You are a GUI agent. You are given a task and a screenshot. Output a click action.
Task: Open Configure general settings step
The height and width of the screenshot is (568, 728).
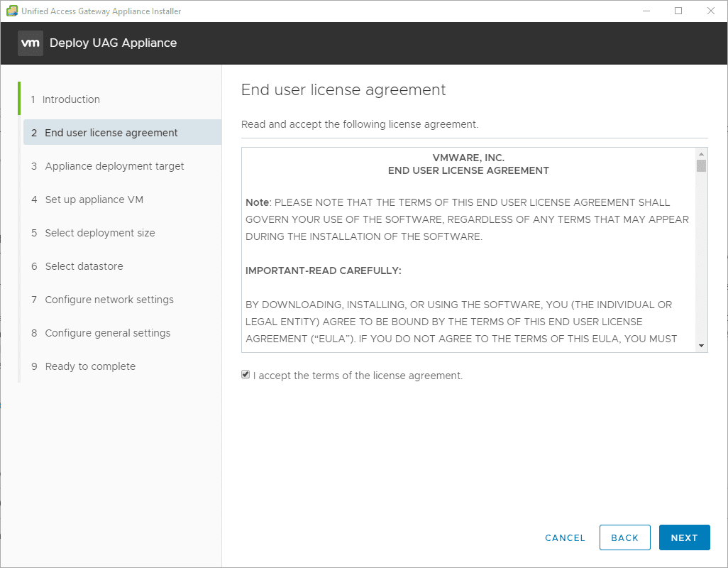[108, 333]
